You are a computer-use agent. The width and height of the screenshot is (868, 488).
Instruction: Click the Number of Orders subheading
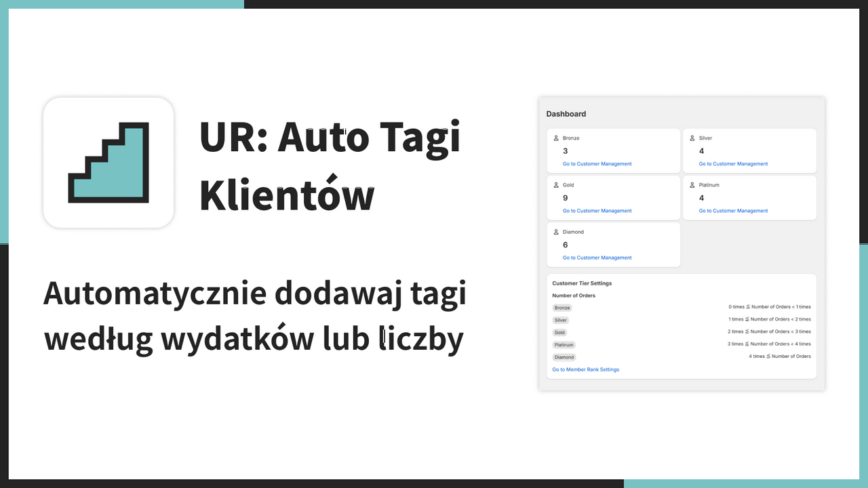[574, 296]
